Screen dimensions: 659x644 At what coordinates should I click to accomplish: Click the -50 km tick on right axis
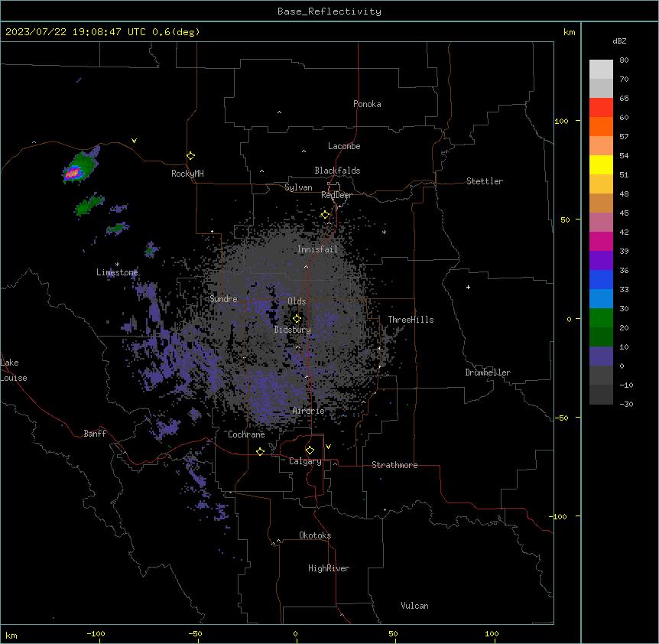tap(562, 418)
